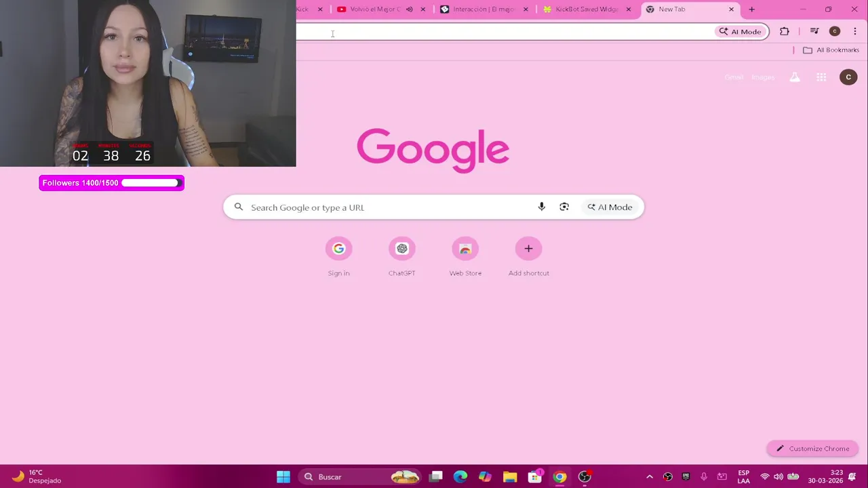868x488 pixels.
Task: Click Customize Chrome button
Action: [812, 449]
